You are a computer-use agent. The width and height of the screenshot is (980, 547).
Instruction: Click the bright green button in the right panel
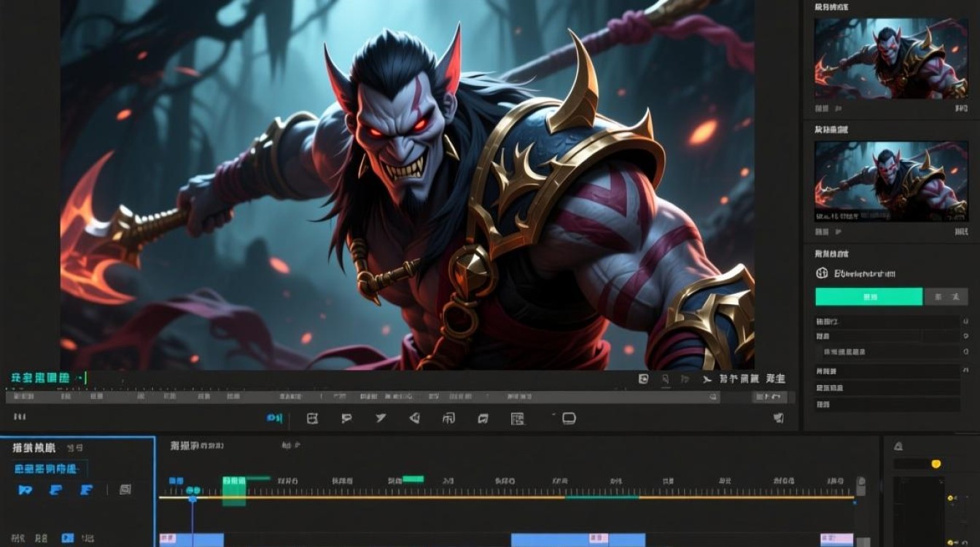click(869, 297)
